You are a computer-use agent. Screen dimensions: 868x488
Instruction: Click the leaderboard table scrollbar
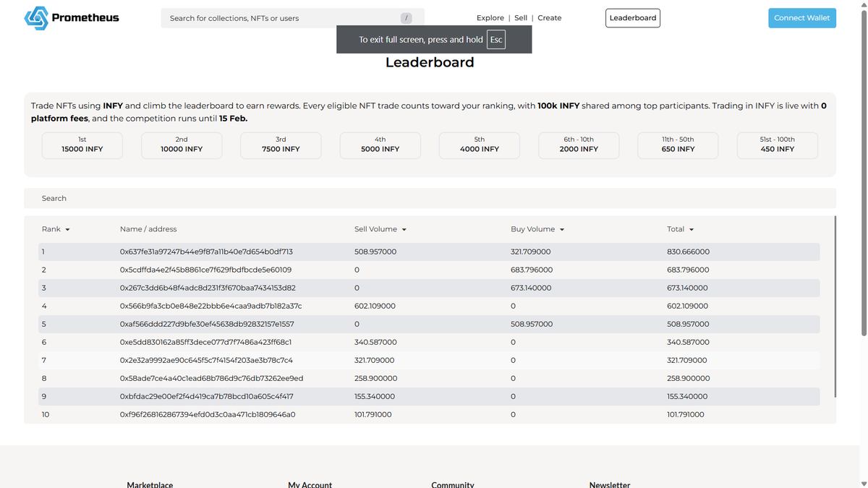835,307
